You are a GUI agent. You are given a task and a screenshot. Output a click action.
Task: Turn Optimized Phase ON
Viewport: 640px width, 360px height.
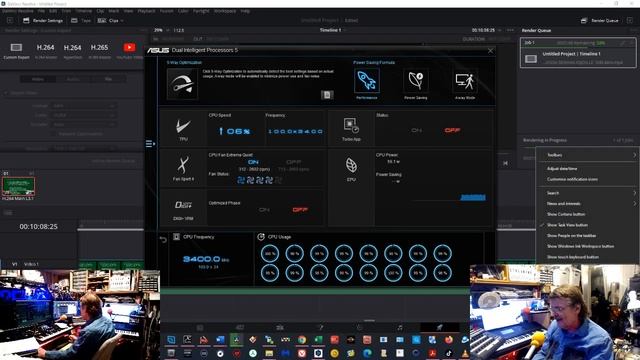click(264, 209)
